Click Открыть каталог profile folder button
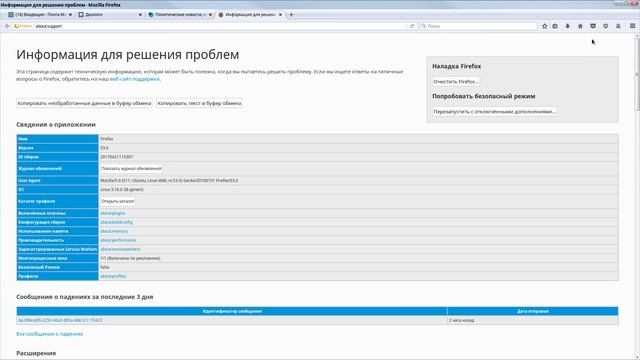Image resolution: width=640 pixels, height=360 pixels. click(118, 201)
